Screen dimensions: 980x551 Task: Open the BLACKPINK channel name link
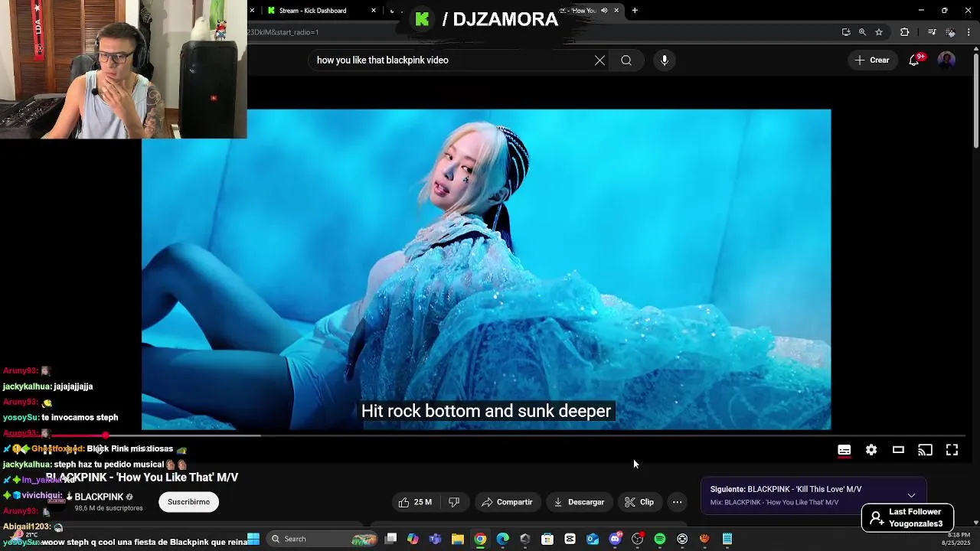point(99,497)
